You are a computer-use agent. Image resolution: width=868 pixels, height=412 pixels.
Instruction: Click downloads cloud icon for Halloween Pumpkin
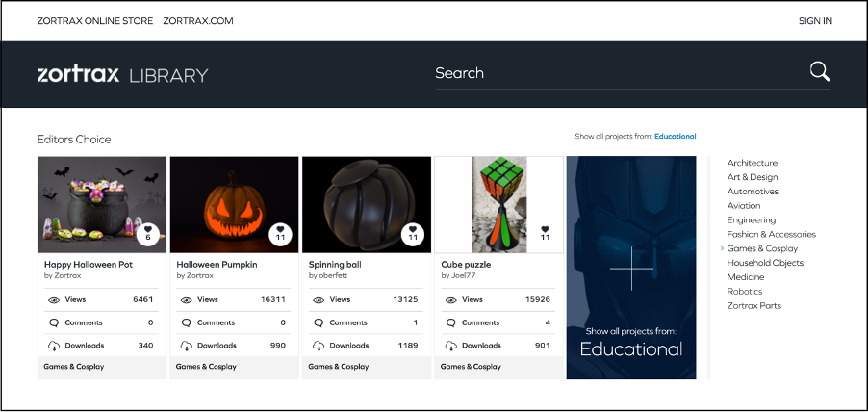click(186, 346)
